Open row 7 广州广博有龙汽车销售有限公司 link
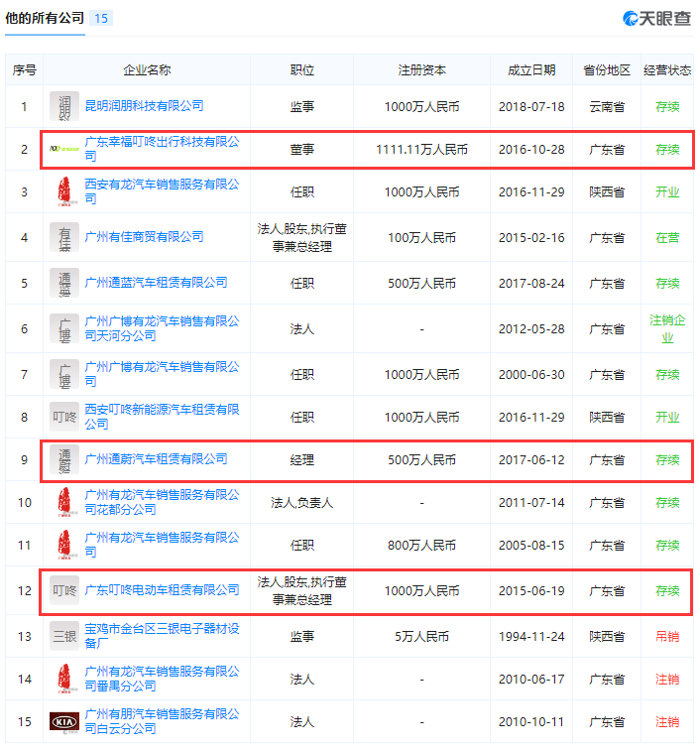This screenshot has height=750, width=700. tap(162, 374)
